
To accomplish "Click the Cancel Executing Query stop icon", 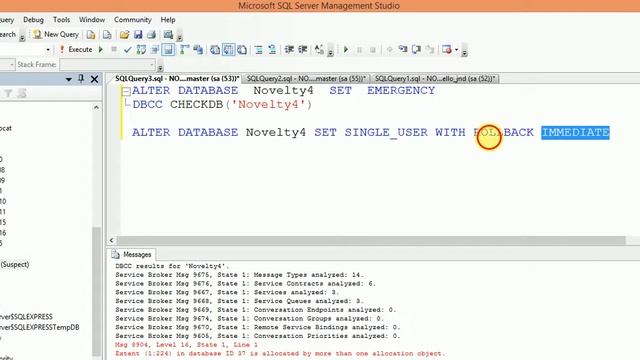I will (114, 49).
